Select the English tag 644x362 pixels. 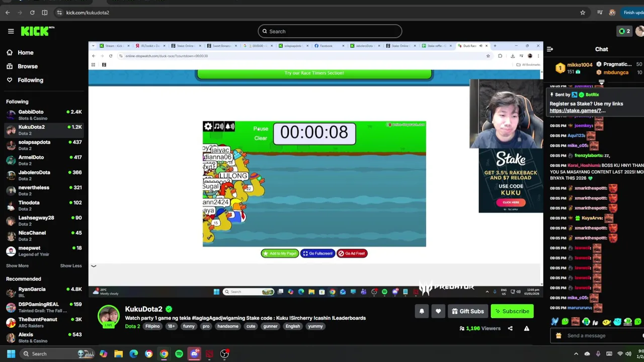pos(293,326)
